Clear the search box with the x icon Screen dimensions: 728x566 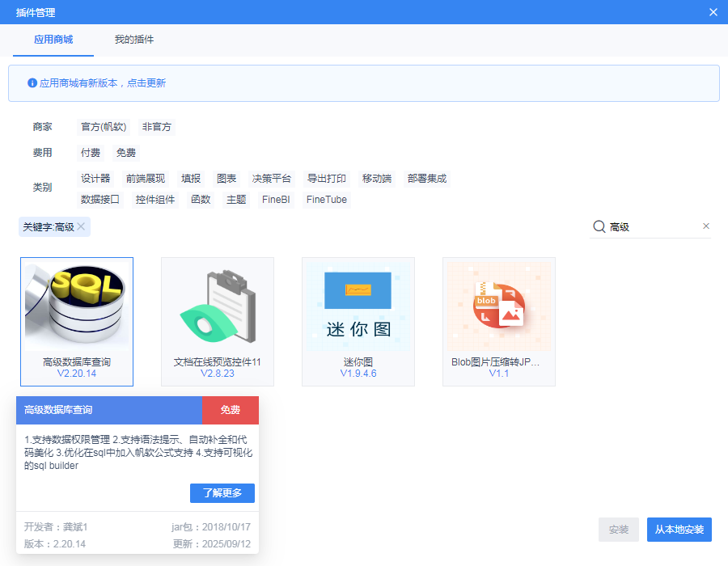705,226
